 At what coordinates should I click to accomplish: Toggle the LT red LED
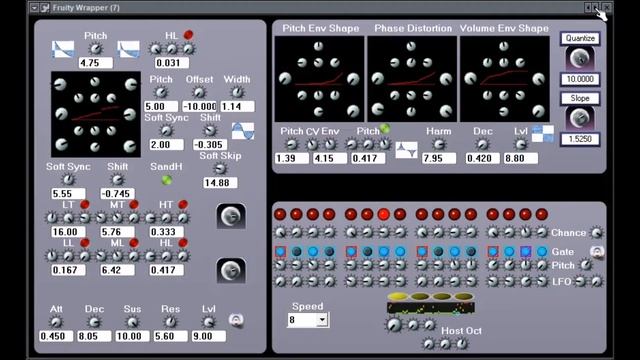click(x=85, y=204)
